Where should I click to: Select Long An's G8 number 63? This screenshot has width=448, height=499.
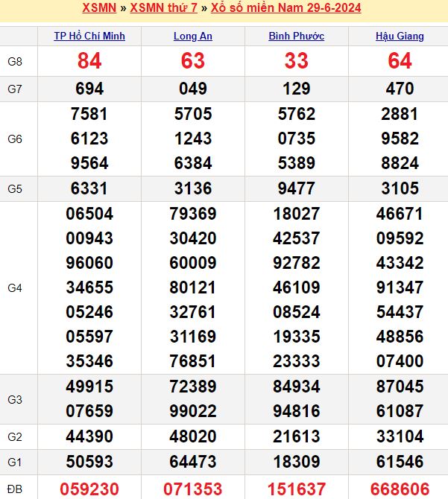pyautogui.click(x=192, y=61)
